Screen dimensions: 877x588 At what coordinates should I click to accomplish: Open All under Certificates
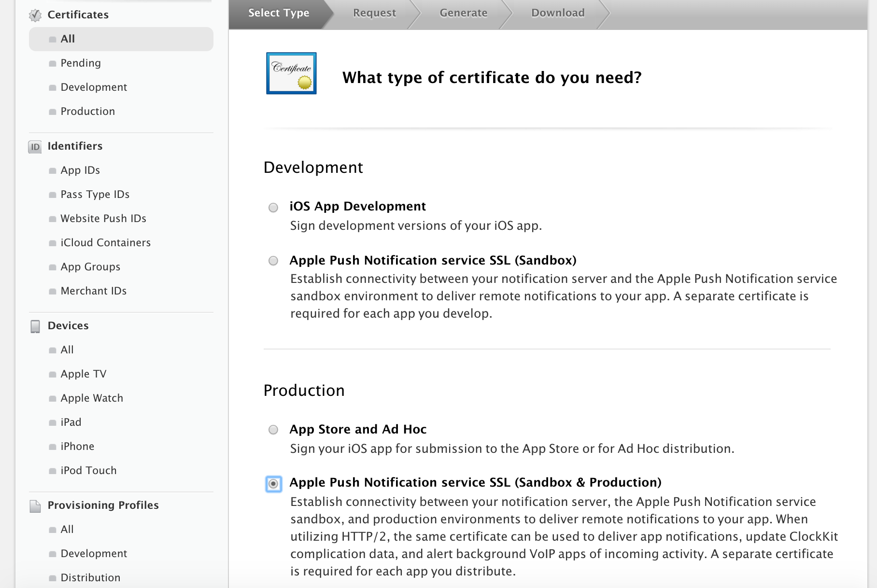click(121, 39)
